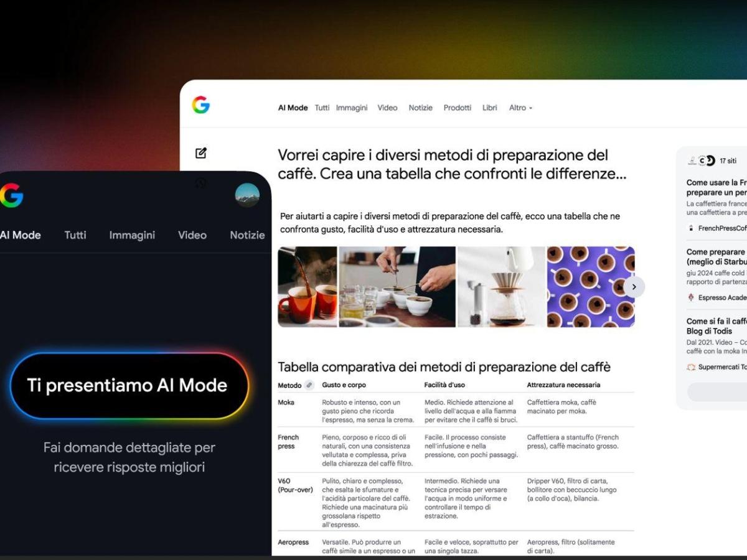Image resolution: width=747 pixels, height=560 pixels.
Task: Click the new chat pencil icon
Action: [x=201, y=153]
